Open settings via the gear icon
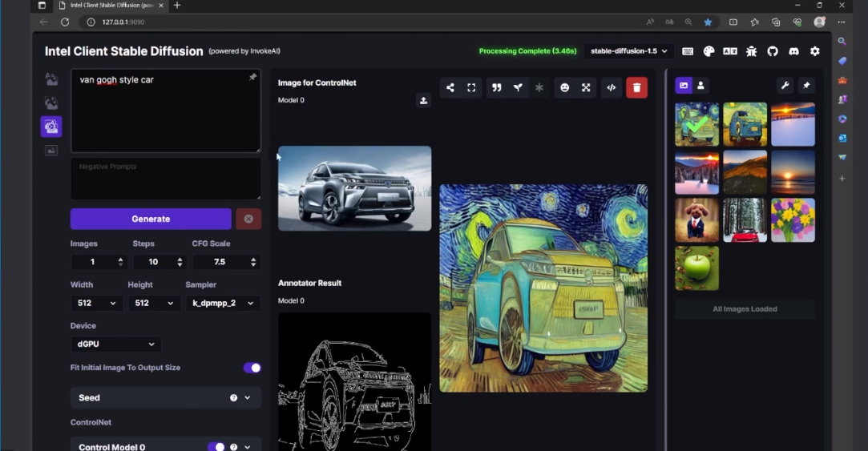This screenshot has height=451, width=868. pos(814,51)
